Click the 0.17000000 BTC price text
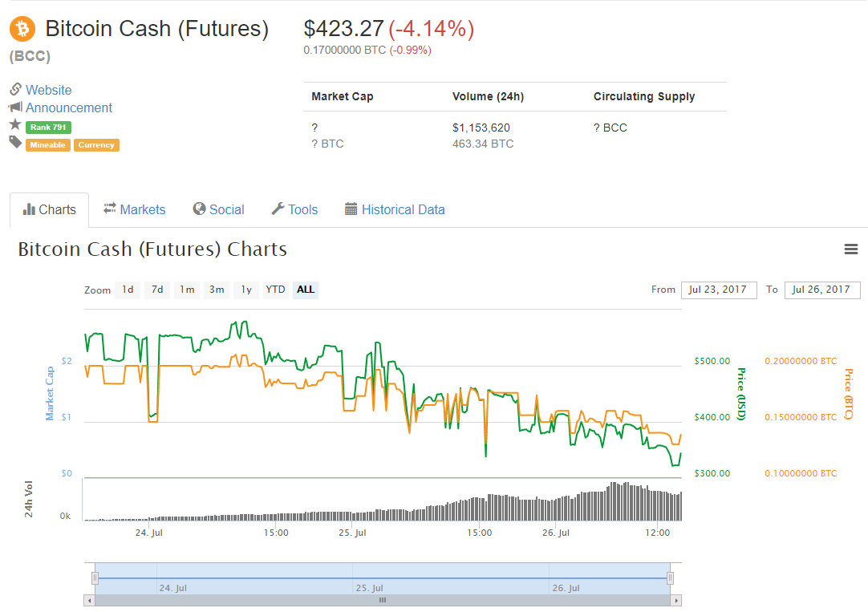The image size is (868, 612). coord(344,51)
